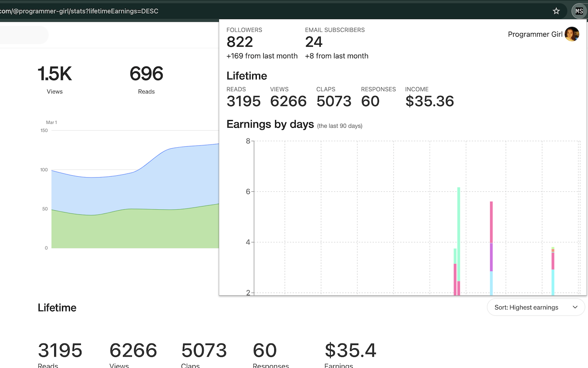
Task: Click the VIEWS total 6266 in the popup
Action: pyautogui.click(x=288, y=101)
